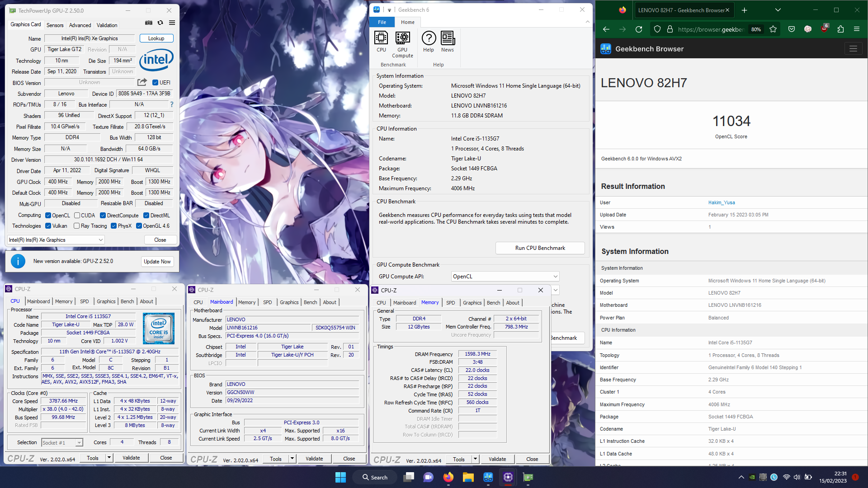Screen dimensions: 868x488
Task: Click Firefox back arrow
Action: 606,29
